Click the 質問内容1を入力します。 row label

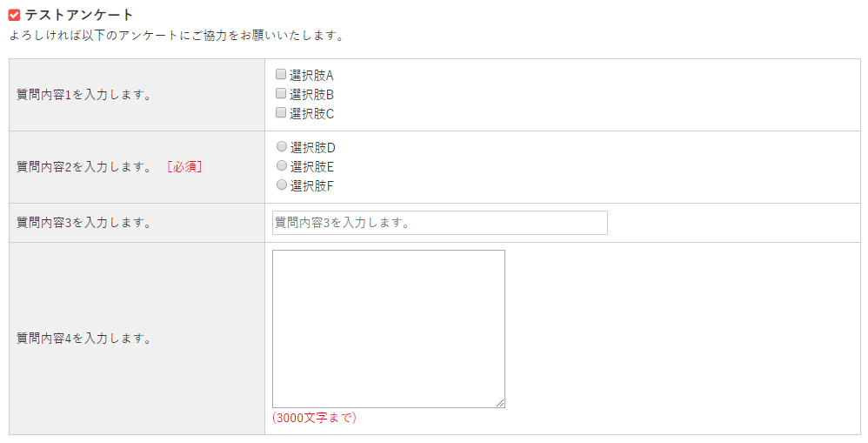tap(84, 95)
